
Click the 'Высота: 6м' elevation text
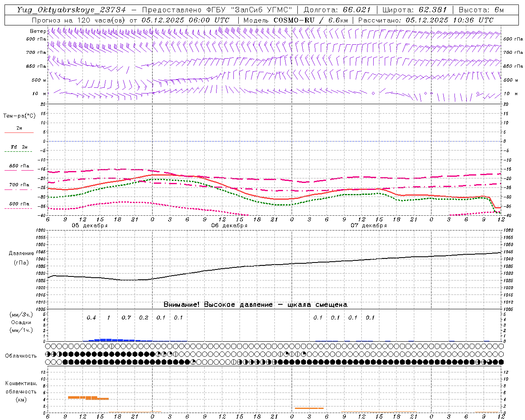[x=481, y=10]
